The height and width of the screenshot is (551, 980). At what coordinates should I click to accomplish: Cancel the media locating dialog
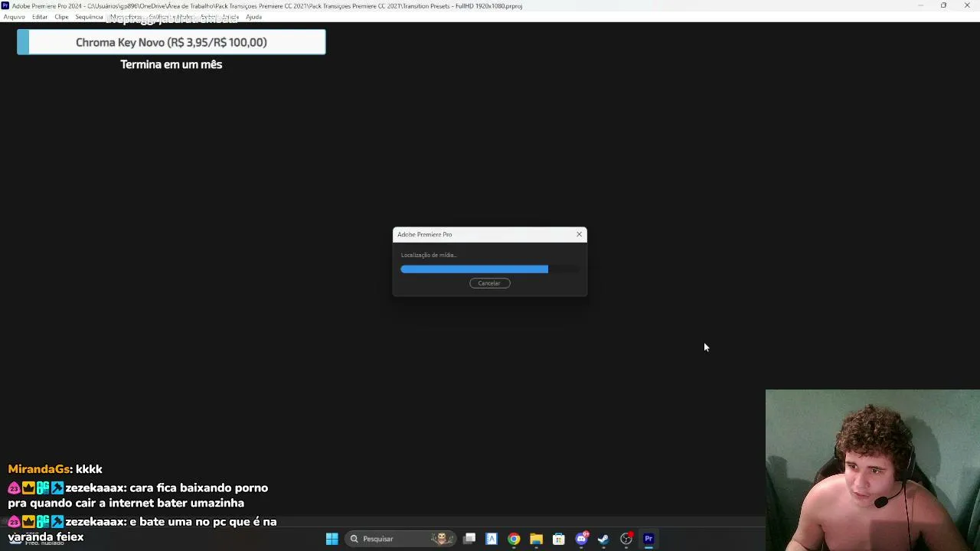click(x=489, y=283)
